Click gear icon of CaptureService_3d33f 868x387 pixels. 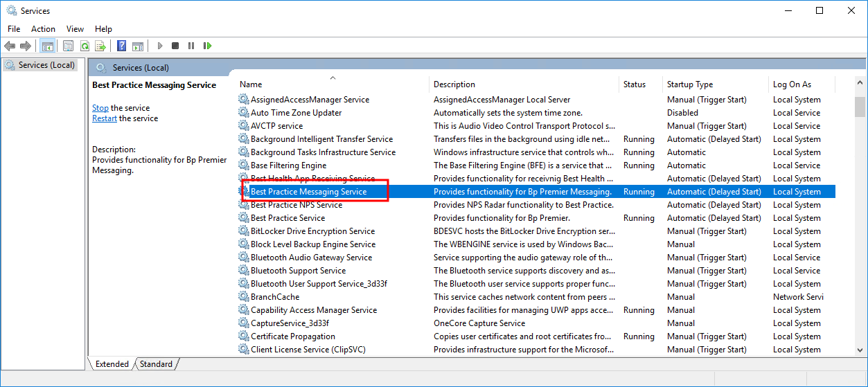tap(244, 323)
